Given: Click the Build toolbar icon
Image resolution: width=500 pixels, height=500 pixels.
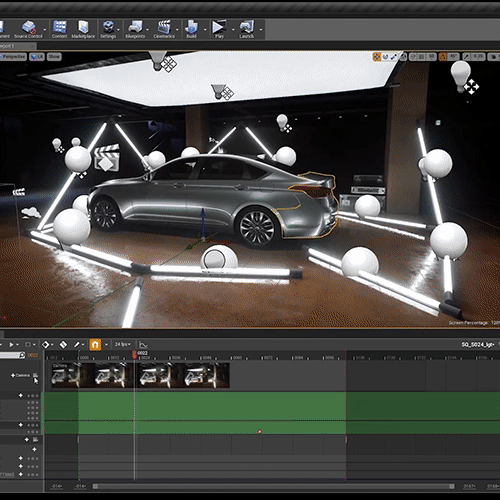Looking at the screenshot, I should pyautogui.click(x=191, y=29).
